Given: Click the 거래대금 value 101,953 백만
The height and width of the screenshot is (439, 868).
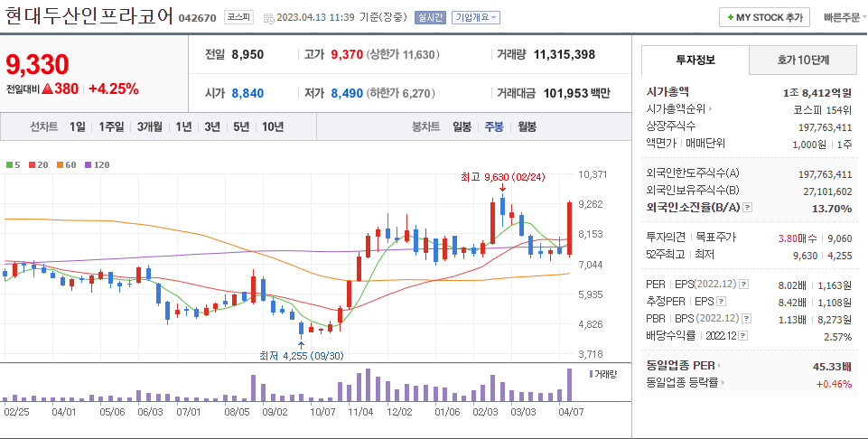Looking at the screenshot, I should tap(576, 93).
